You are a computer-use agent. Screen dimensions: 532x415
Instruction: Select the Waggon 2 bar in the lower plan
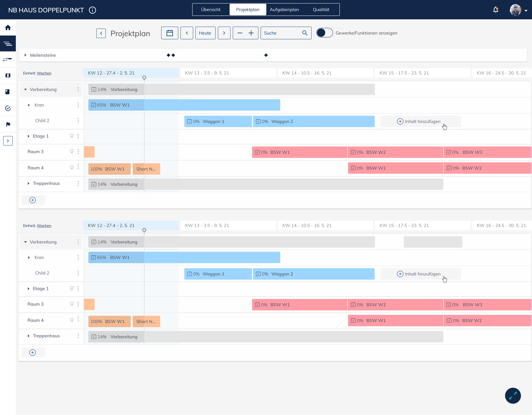pyautogui.click(x=314, y=274)
